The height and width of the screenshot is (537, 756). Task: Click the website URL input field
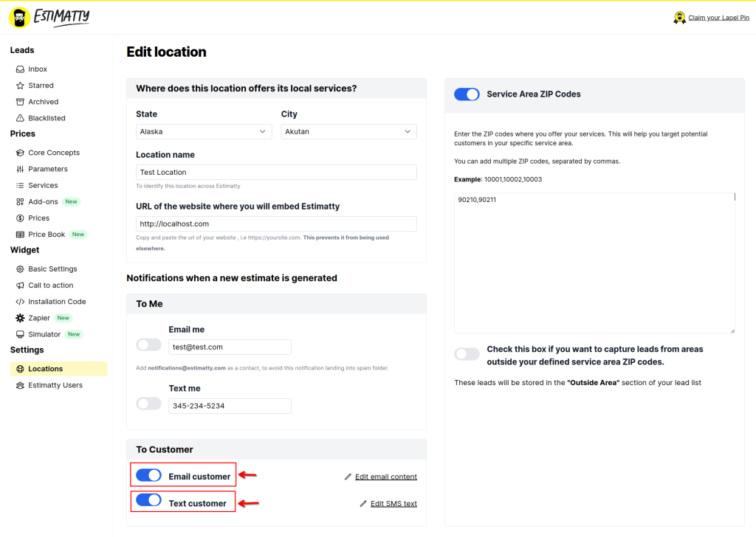tap(276, 224)
